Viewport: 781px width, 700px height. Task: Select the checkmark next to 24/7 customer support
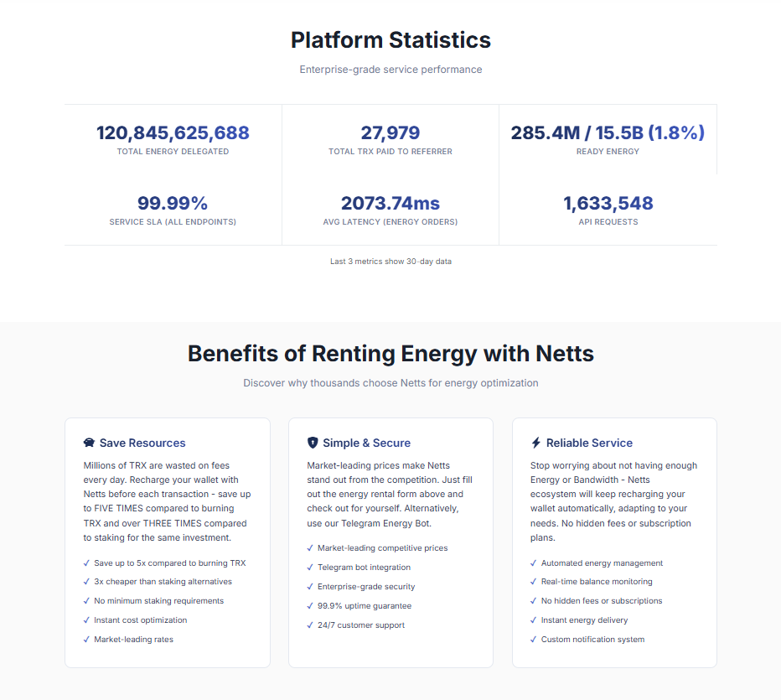click(310, 625)
